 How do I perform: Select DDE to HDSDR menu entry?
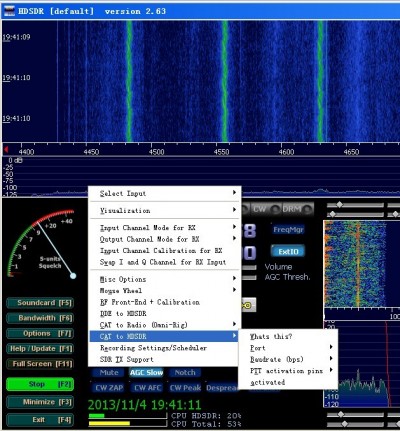click(165, 313)
